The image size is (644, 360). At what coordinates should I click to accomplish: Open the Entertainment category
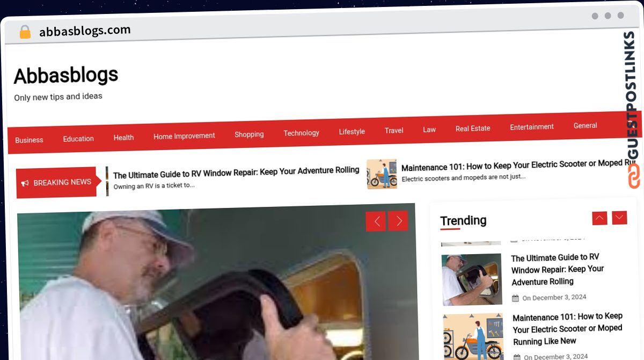[532, 127]
